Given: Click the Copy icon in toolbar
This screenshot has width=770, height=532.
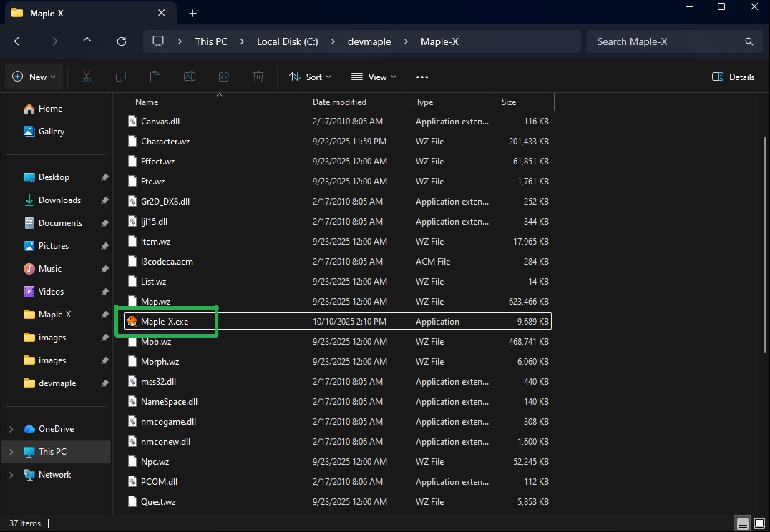Looking at the screenshot, I should pyautogui.click(x=121, y=77).
